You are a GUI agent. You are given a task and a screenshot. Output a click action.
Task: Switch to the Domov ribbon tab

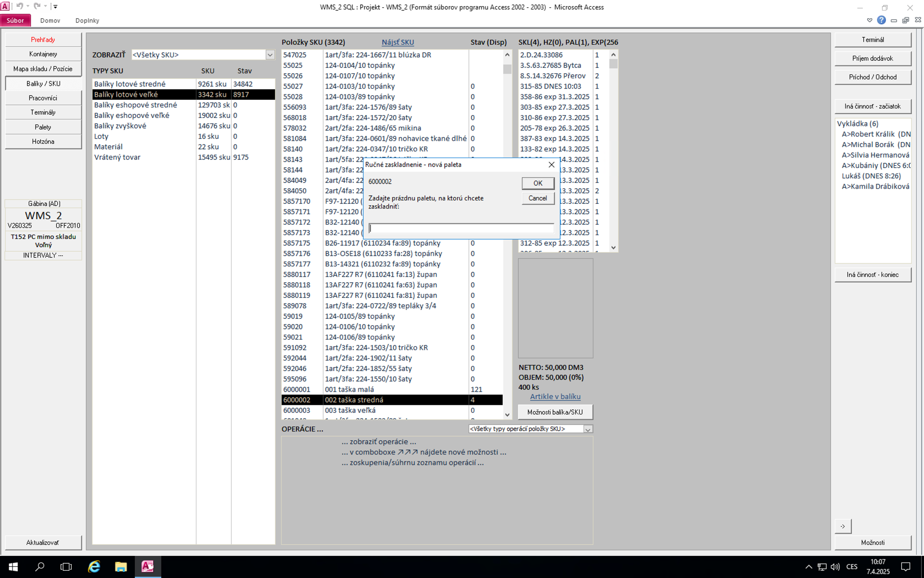(50, 20)
